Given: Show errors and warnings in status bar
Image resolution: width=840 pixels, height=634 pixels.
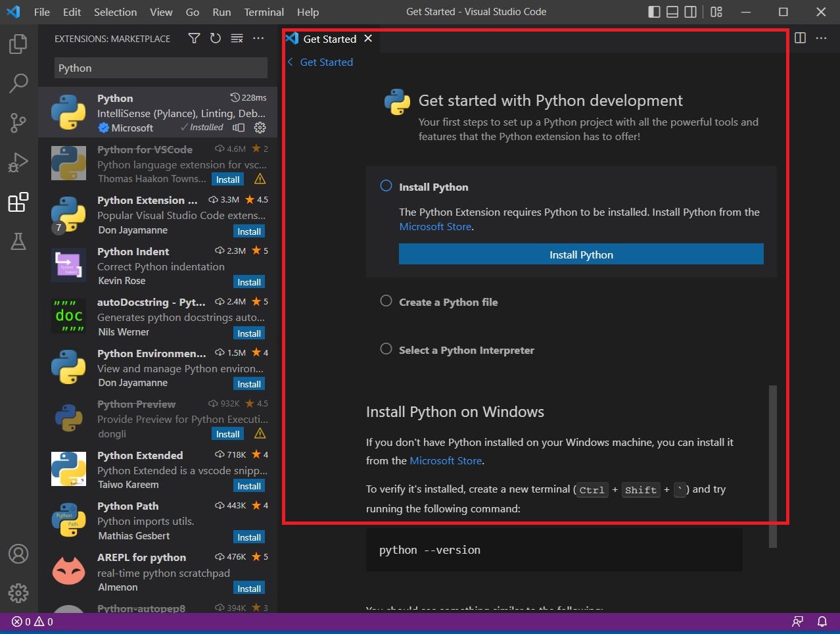Looking at the screenshot, I should coord(32,622).
